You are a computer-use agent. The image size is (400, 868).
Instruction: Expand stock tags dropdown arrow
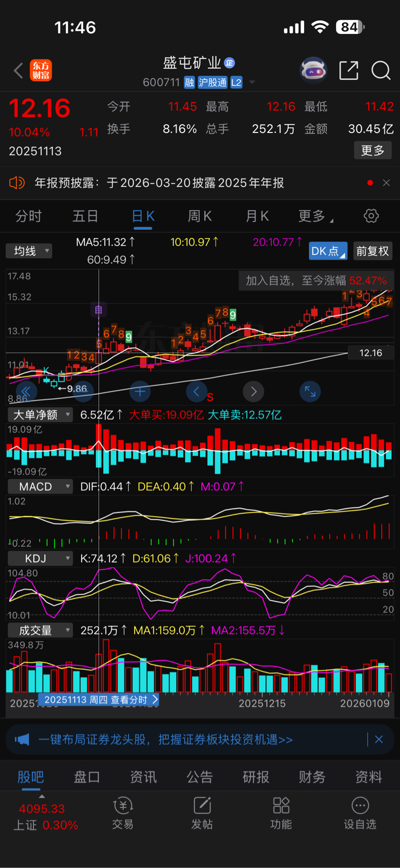(252, 82)
